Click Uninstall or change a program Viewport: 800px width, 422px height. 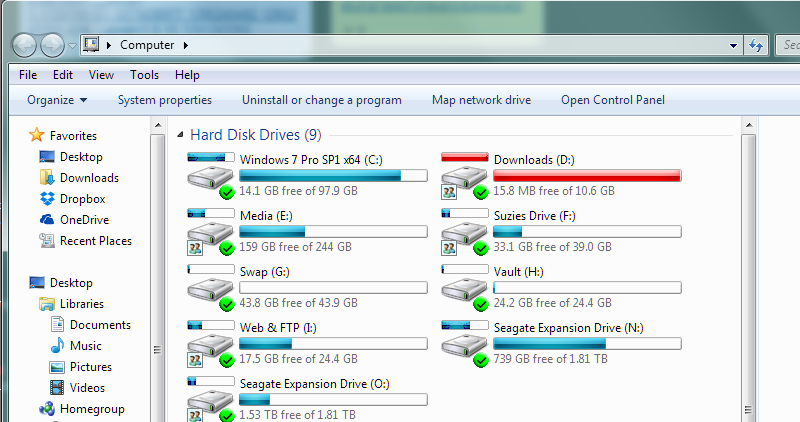click(x=322, y=100)
